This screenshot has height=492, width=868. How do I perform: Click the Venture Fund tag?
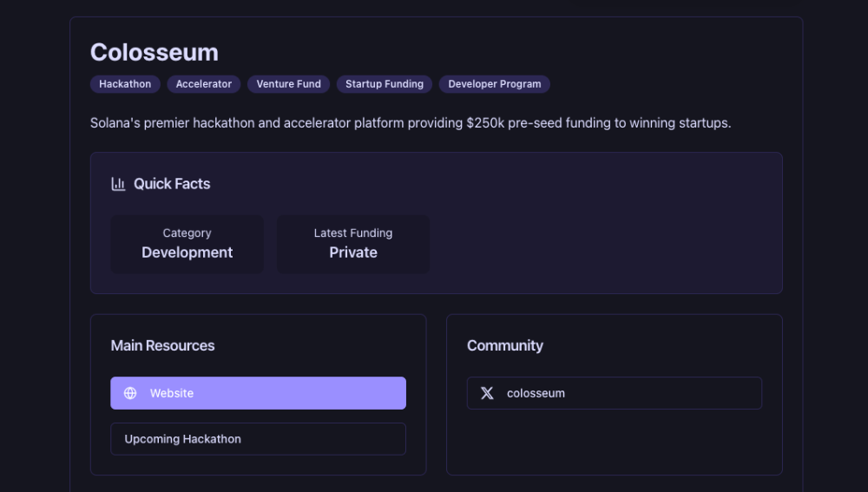click(288, 84)
